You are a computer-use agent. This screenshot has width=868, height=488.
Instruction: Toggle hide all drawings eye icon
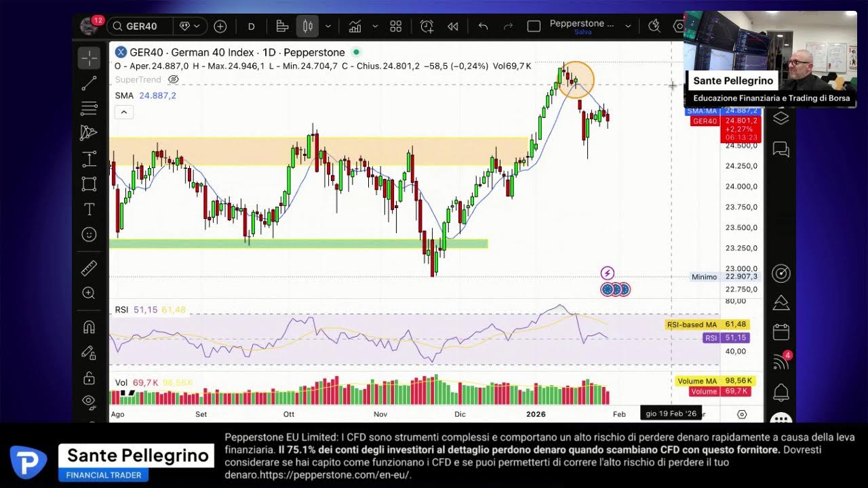pos(89,401)
